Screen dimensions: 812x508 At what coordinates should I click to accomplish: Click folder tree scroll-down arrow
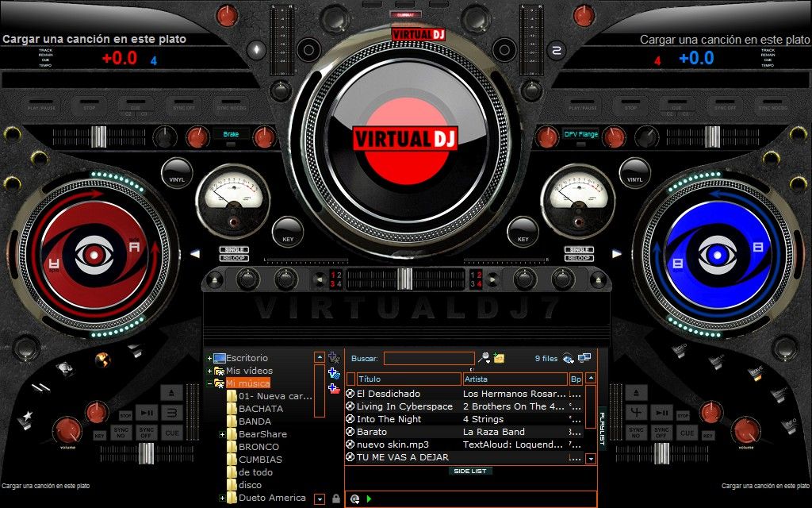pyautogui.click(x=320, y=499)
